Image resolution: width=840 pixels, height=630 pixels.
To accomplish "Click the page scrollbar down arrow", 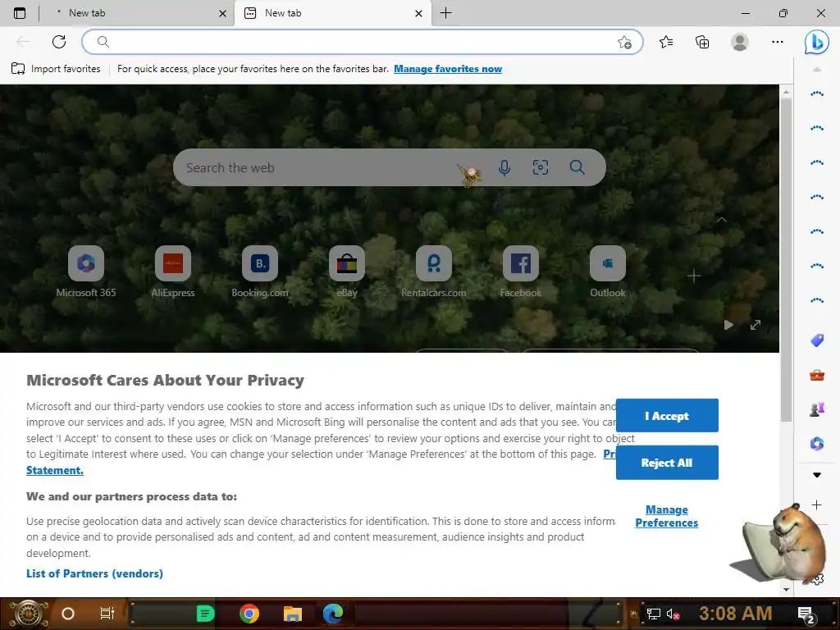I will (x=786, y=589).
